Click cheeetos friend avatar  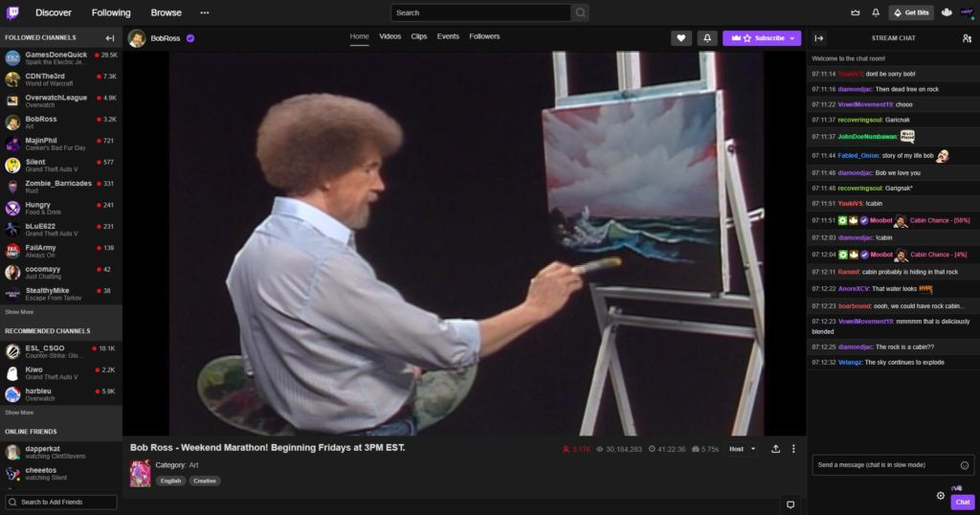coord(12,473)
